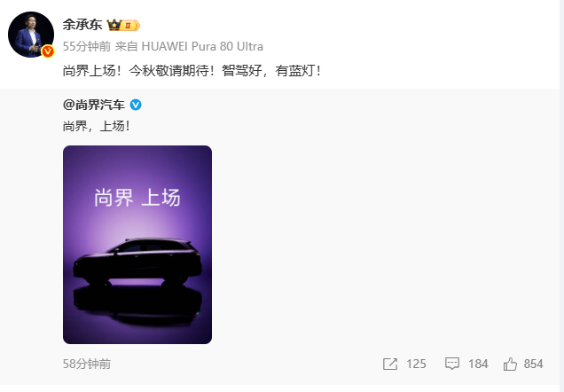The width and height of the screenshot is (564, 392).
Task: Click the repost share icon
Action: [x=390, y=364]
